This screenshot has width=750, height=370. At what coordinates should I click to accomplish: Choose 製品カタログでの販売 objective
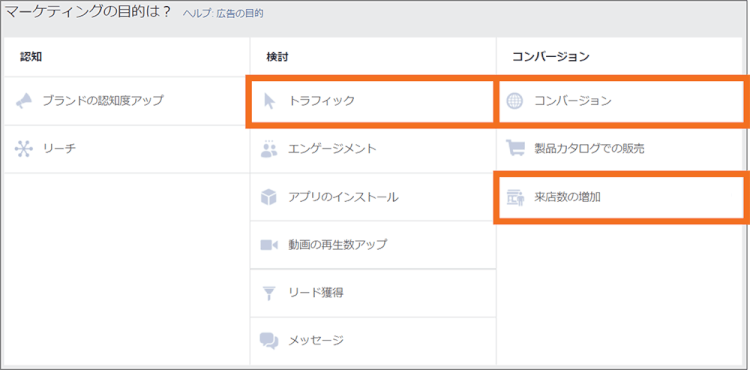click(x=589, y=149)
